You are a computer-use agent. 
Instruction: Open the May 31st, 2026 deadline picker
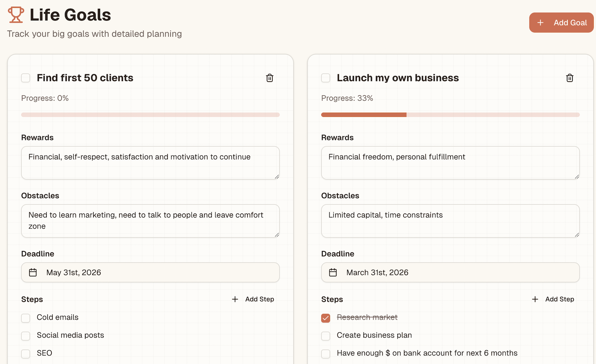click(x=150, y=272)
